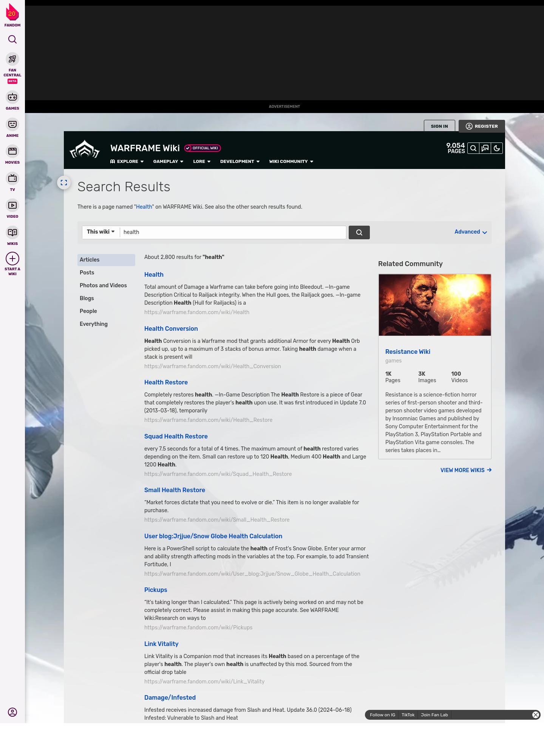This screenshot has height=756, width=544.
Task: Click the search text field containing health
Action: pyautogui.click(x=233, y=232)
